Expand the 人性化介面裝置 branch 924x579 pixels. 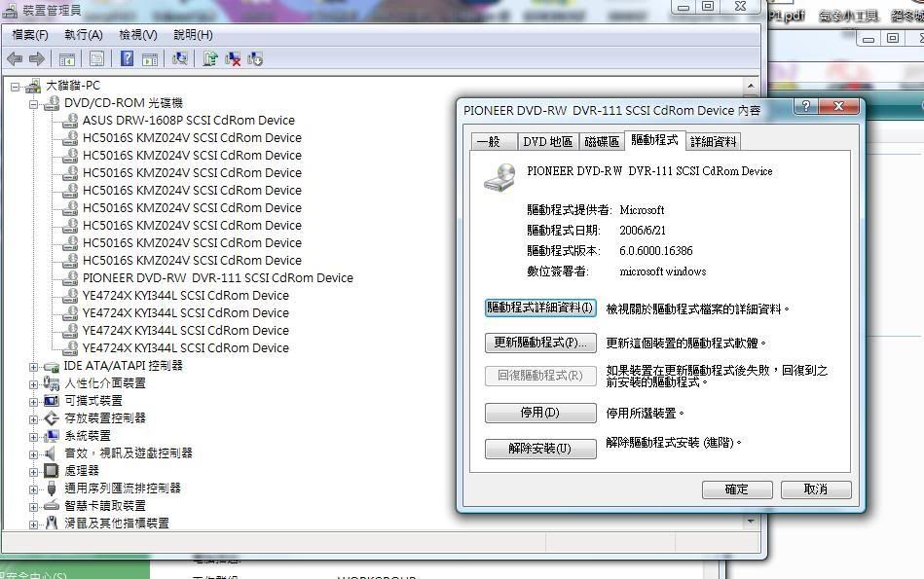[x=33, y=384]
